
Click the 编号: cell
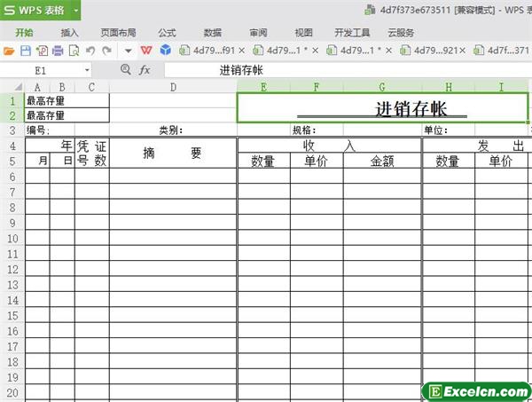[x=50, y=130]
